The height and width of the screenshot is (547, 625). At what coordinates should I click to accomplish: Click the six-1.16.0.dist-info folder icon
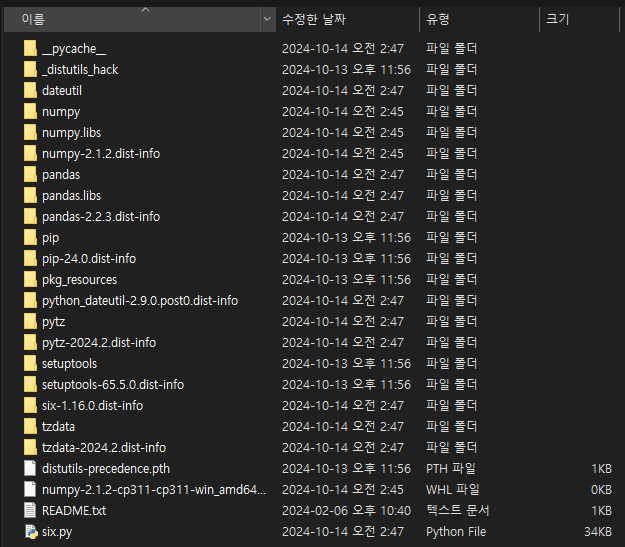coord(30,405)
